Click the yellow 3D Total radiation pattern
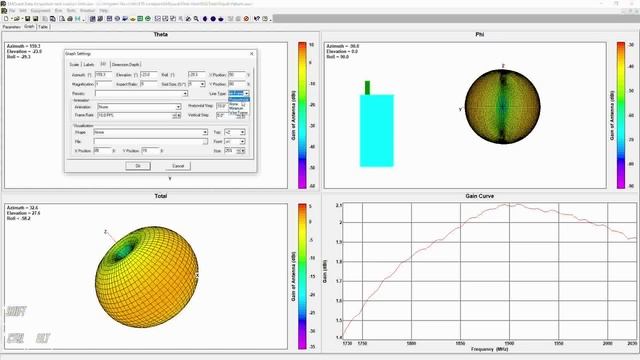 pyautogui.click(x=147, y=277)
